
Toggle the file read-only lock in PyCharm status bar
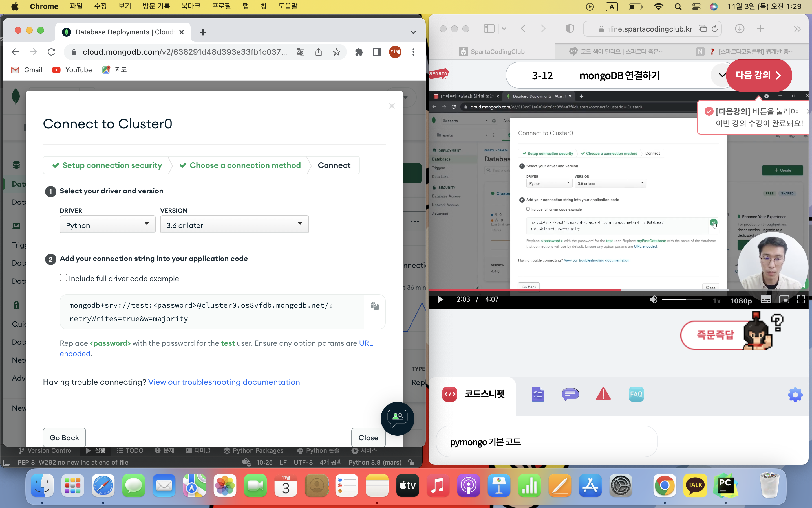[x=411, y=462]
